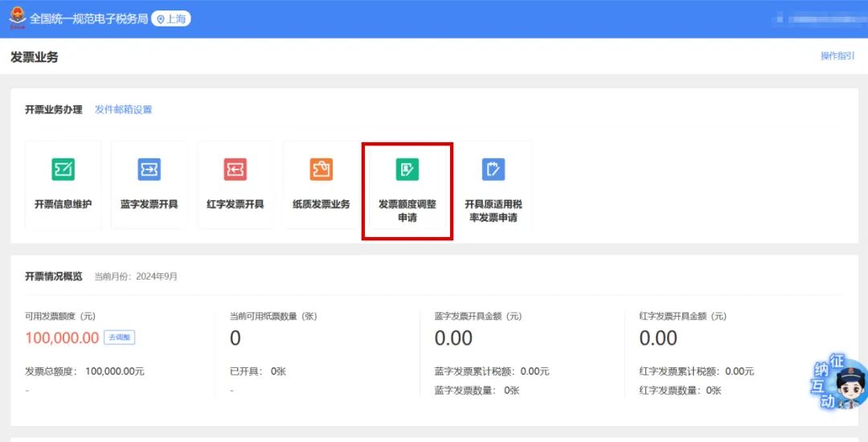Image resolution: width=868 pixels, height=442 pixels.
Task: Click the 蓝字发票开具金额 0.00 value
Action: point(453,338)
